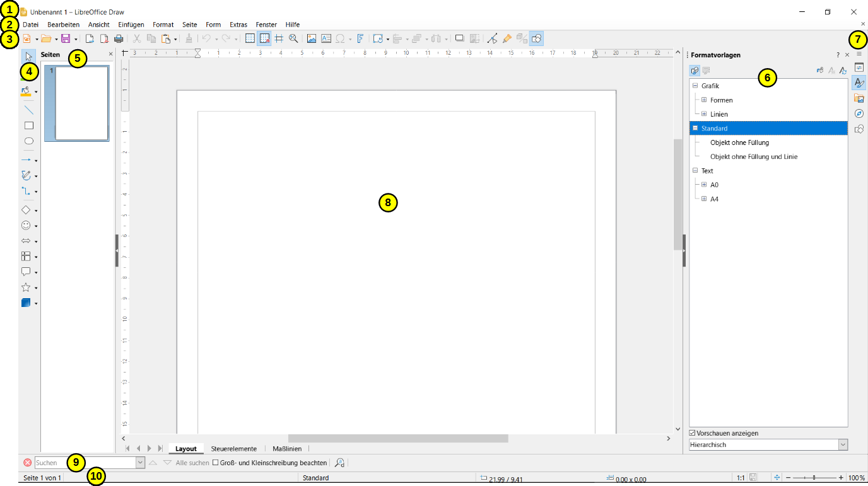Switch to Maßlinien layer tab
This screenshot has height=486, width=868.
[287, 449]
